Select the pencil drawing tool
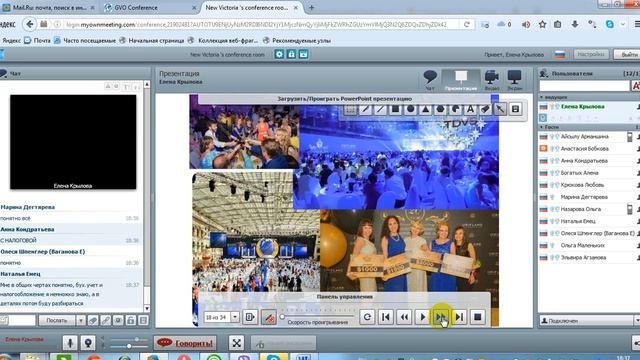Screen dimensions: 640x360 365,109
